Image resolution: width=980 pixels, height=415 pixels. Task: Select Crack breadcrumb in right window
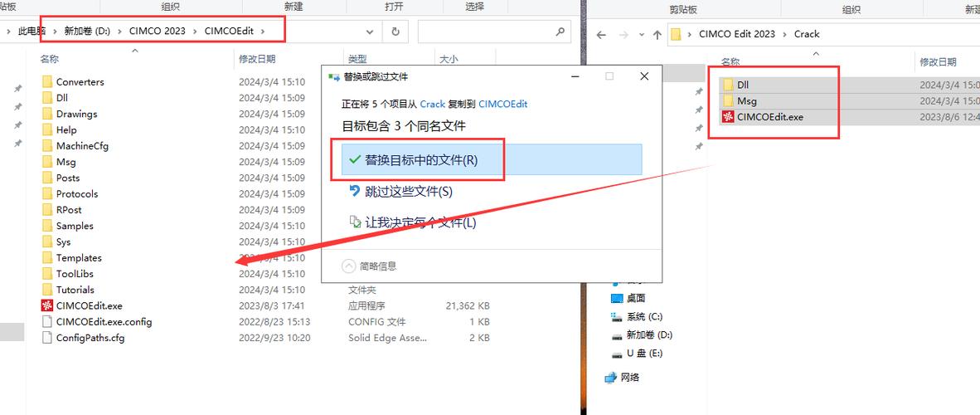pyautogui.click(x=806, y=34)
